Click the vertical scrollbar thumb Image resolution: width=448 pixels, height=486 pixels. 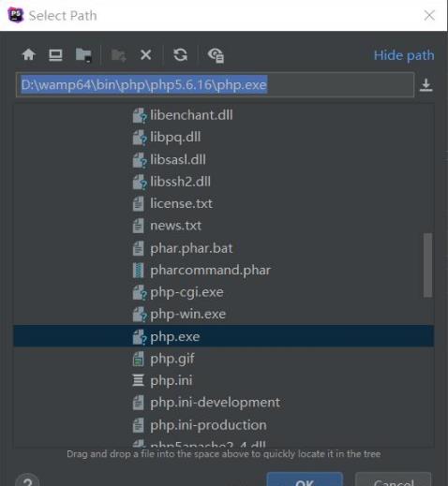point(427,265)
